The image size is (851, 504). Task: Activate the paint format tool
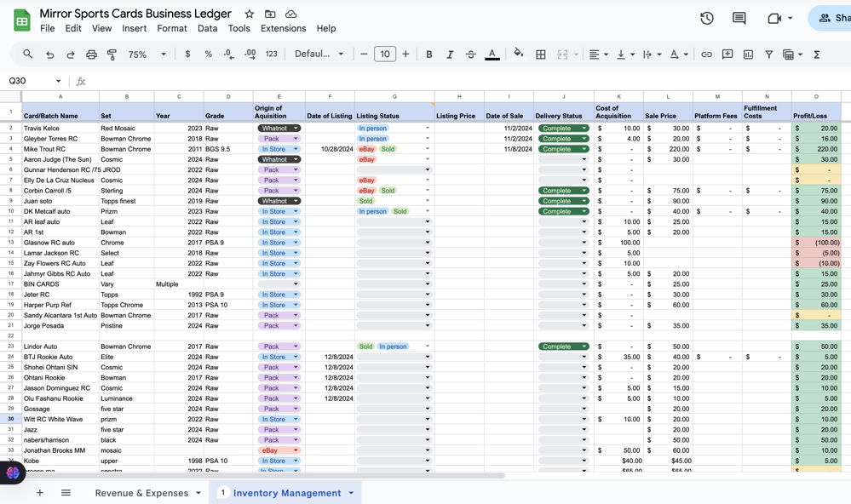coord(112,54)
